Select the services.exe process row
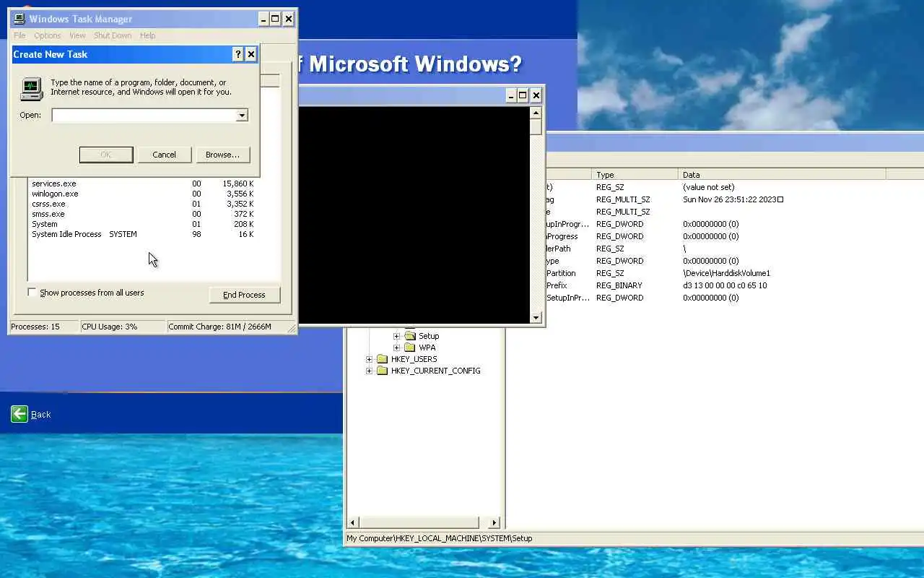 [x=142, y=184]
